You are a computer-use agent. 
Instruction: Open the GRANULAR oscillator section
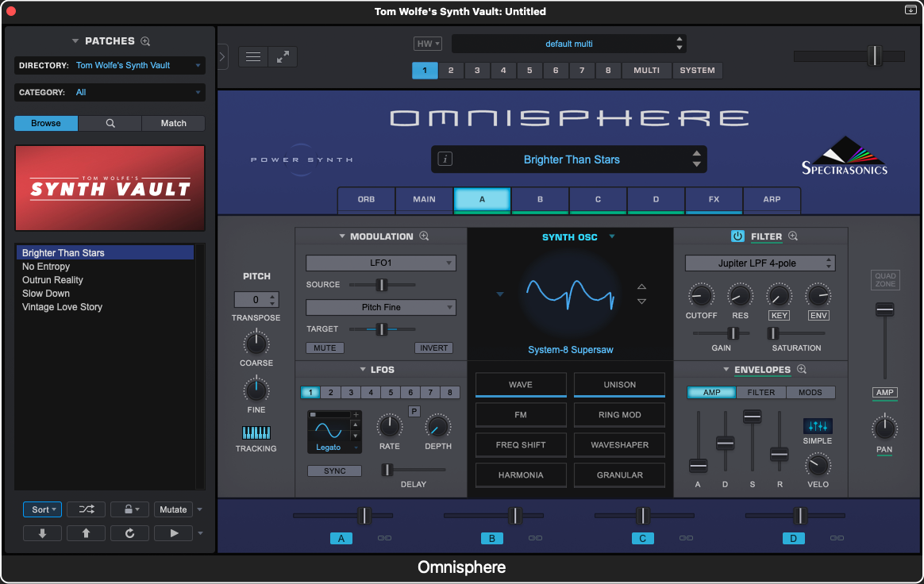point(619,474)
